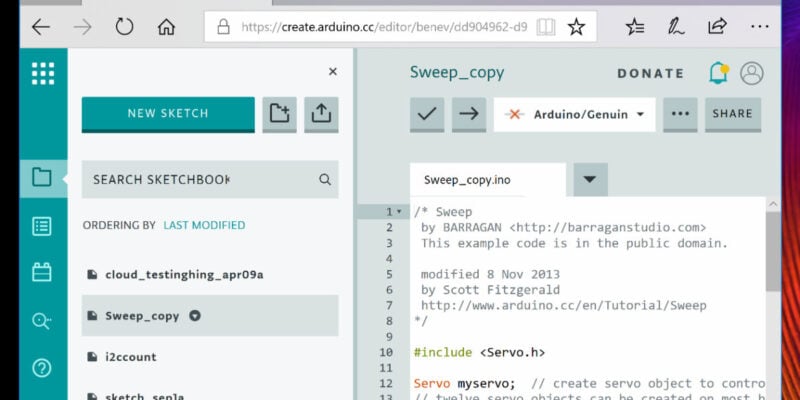Screen dimensions: 800x400
Task: Click the '#include <Servo.h>' code line
Action: 479,353
